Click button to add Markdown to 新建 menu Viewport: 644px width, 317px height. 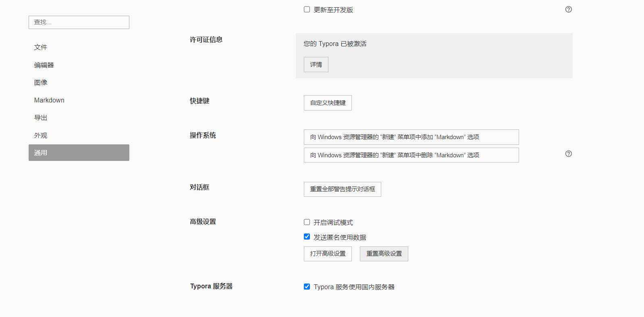(411, 137)
